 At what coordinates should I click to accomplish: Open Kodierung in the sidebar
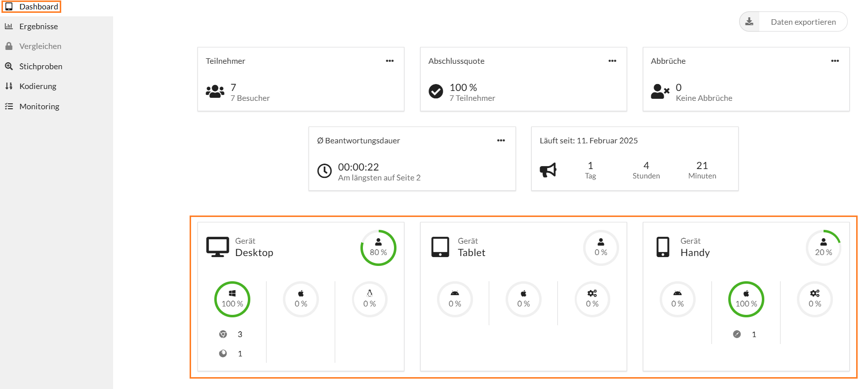coord(38,86)
